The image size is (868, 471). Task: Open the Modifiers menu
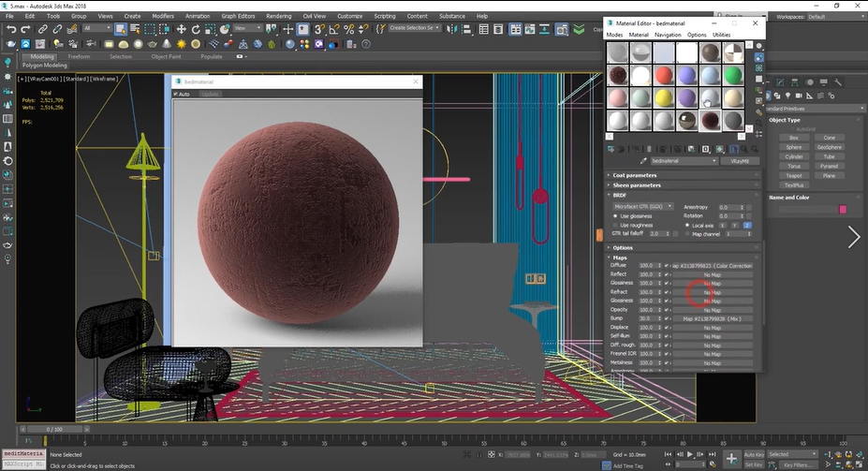click(163, 16)
